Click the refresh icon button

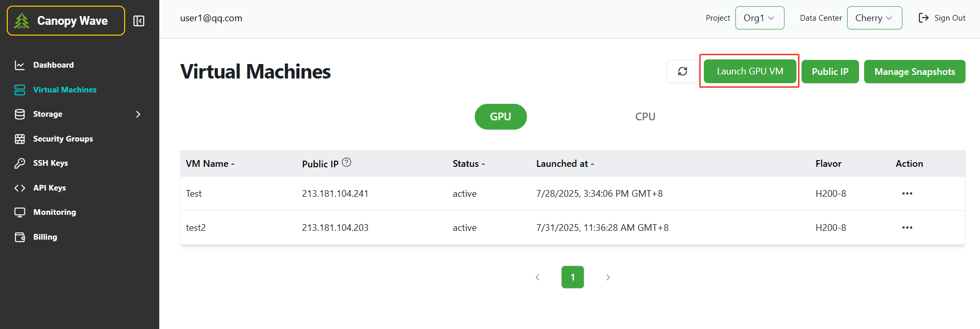pos(682,71)
